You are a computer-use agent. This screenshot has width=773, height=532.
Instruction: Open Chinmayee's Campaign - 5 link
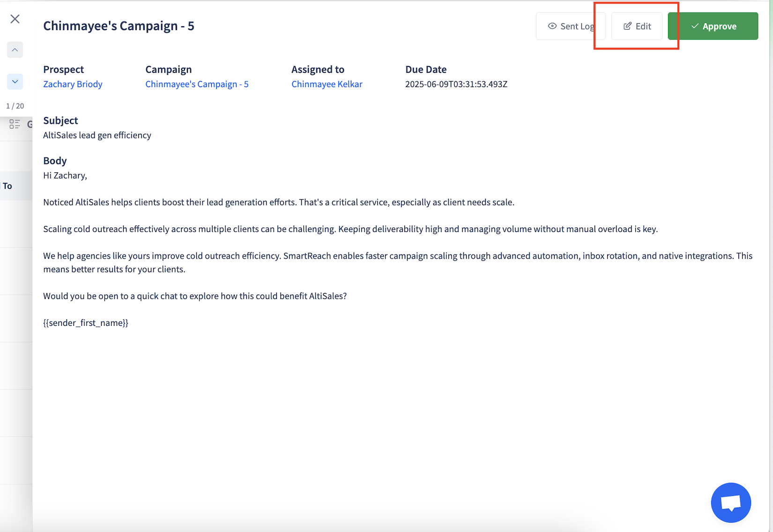click(197, 84)
